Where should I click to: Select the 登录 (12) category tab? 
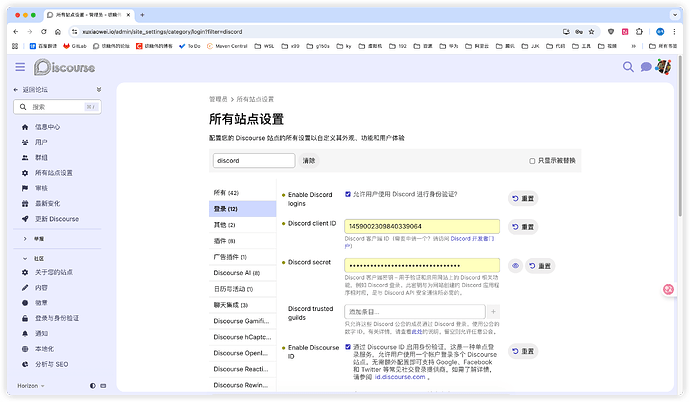(x=226, y=208)
